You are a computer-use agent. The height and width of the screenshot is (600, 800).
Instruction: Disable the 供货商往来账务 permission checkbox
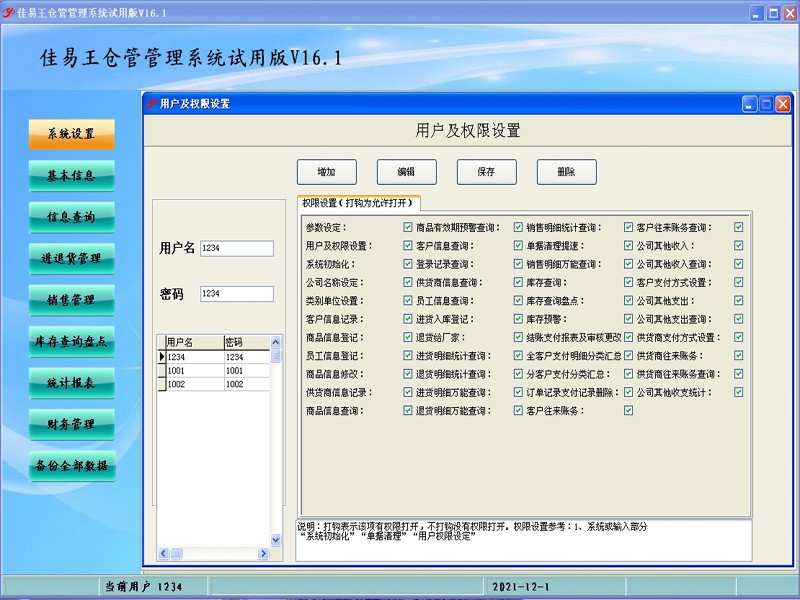738,356
